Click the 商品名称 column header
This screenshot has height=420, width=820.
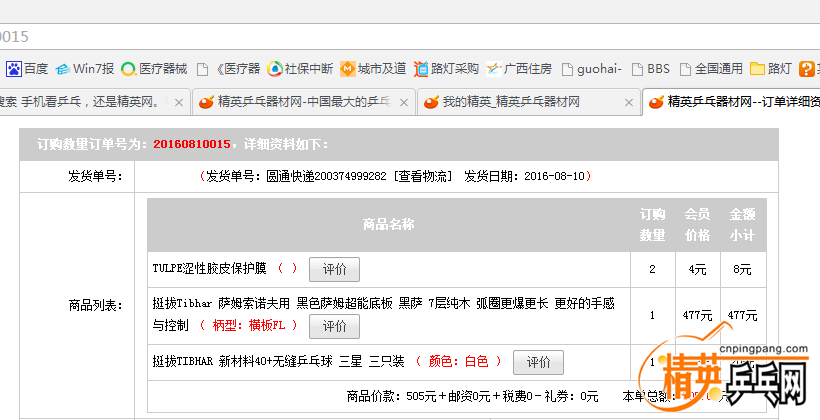tap(388, 225)
